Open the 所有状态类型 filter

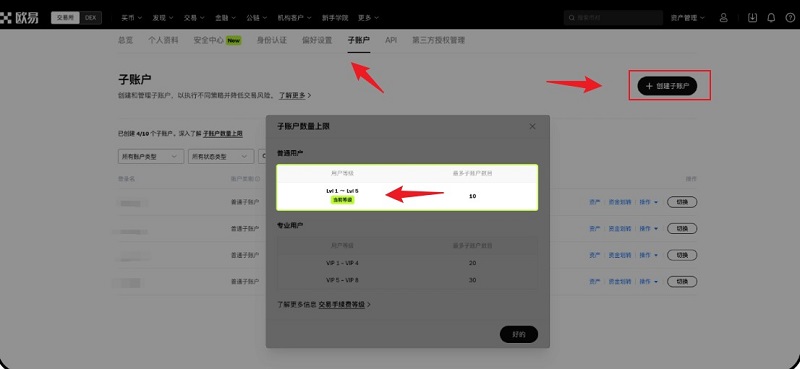221,157
